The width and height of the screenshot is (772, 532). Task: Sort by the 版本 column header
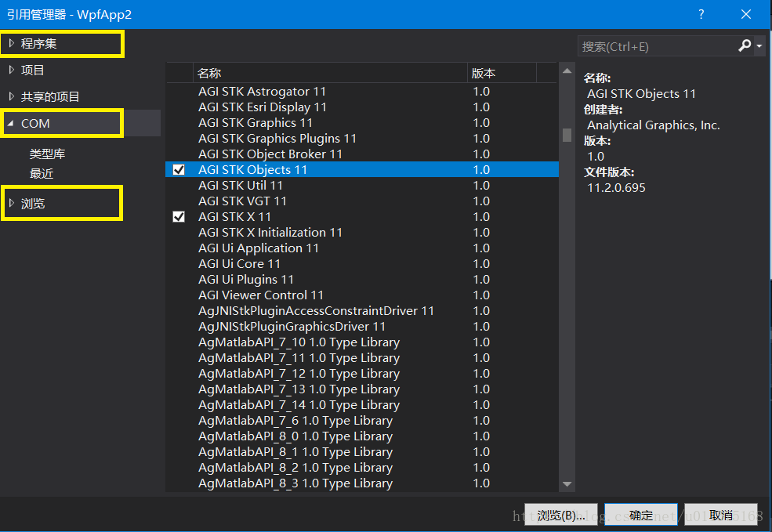pos(502,74)
